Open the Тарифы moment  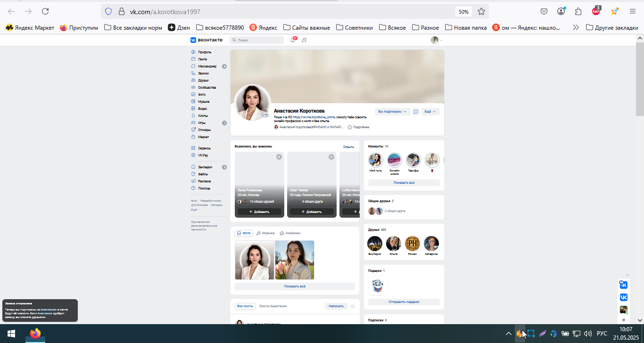tap(413, 160)
